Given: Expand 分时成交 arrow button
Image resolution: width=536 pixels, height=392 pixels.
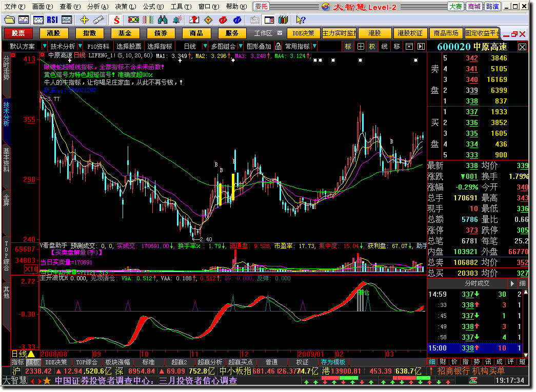Looking at the screenshot, I should [x=512, y=283].
